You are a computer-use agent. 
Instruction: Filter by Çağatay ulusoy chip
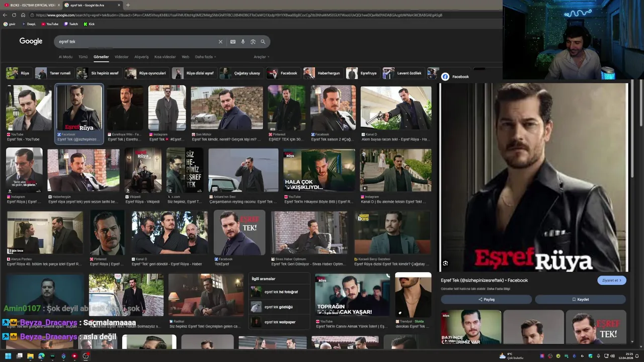click(x=240, y=73)
